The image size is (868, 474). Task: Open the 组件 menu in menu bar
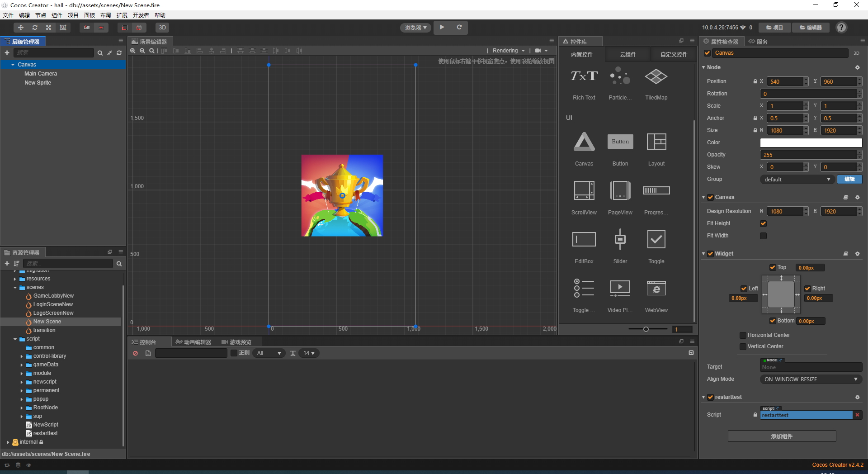tap(57, 15)
